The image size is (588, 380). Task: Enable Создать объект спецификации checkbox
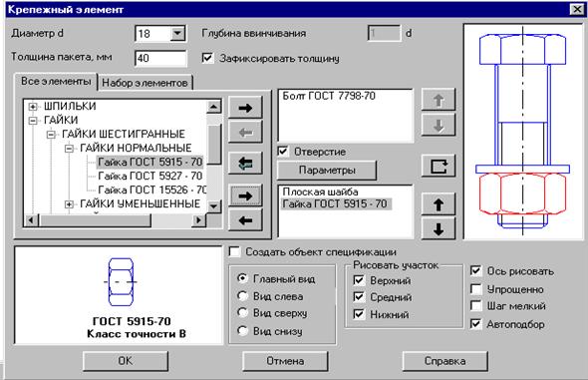click(234, 251)
